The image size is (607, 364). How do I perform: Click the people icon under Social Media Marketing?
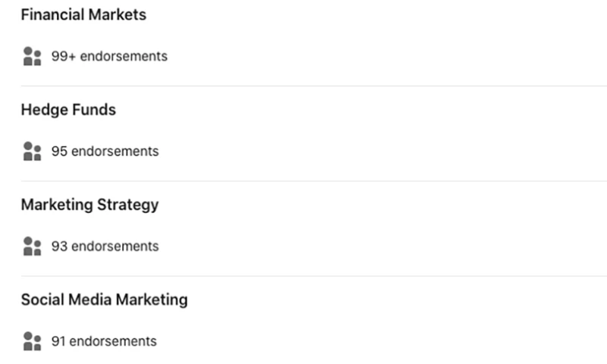tap(31, 340)
